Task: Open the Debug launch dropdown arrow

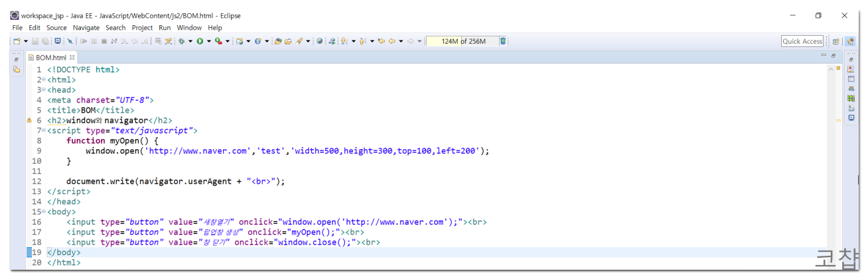Action: (190, 41)
